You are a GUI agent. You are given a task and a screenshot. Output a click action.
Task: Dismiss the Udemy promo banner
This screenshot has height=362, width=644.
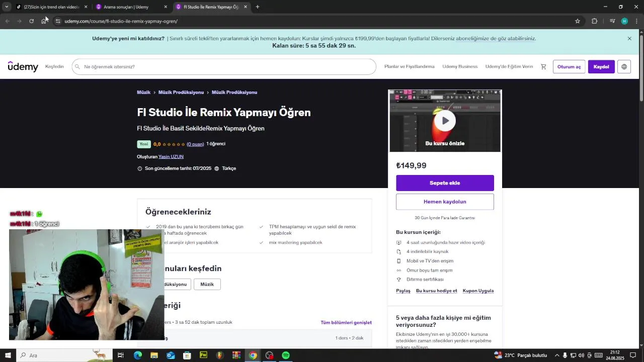(x=629, y=39)
